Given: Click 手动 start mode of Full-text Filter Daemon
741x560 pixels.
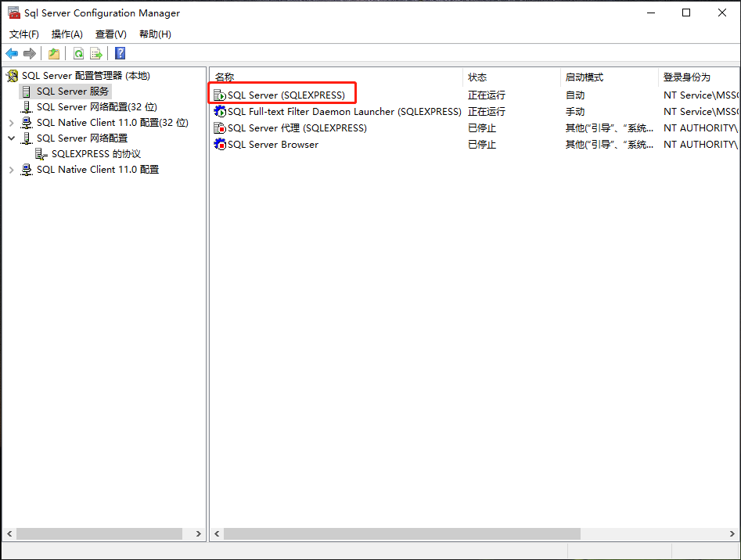Looking at the screenshot, I should pyautogui.click(x=575, y=112).
